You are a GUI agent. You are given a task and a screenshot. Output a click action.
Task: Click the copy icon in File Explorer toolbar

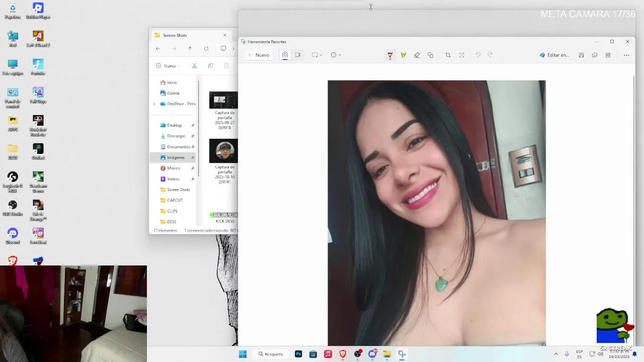point(210,66)
